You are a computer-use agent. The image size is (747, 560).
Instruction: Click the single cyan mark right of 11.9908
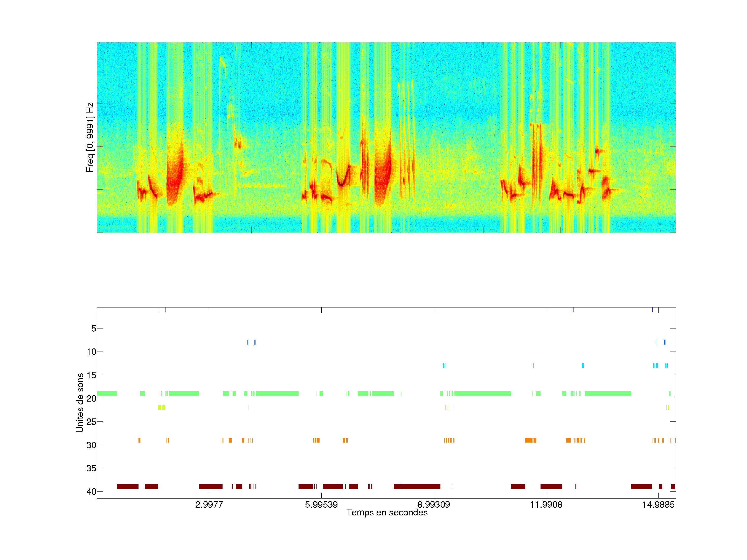click(583, 366)
